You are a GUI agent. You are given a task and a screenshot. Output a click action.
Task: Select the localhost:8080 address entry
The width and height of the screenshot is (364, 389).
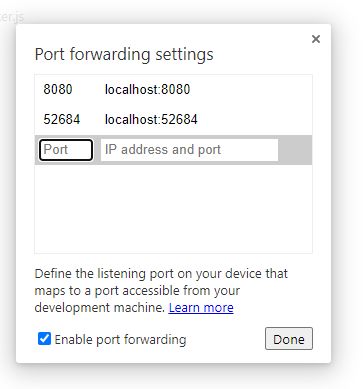[147, 89]
